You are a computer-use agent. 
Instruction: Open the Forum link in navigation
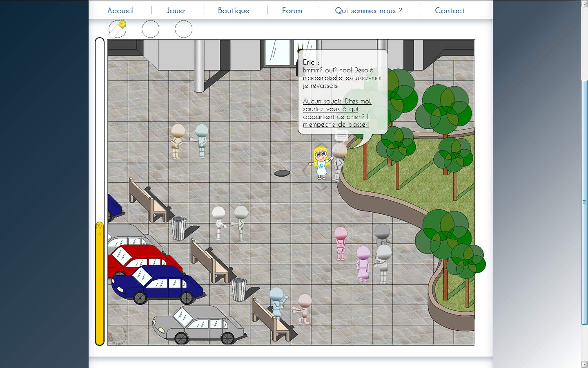(x=292, y=11)
